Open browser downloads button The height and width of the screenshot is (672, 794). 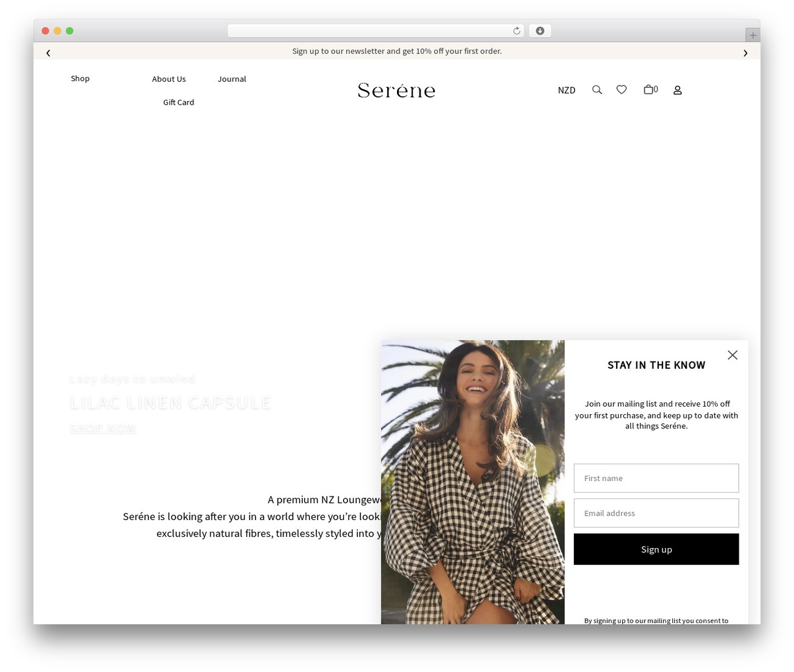(540, 31)
